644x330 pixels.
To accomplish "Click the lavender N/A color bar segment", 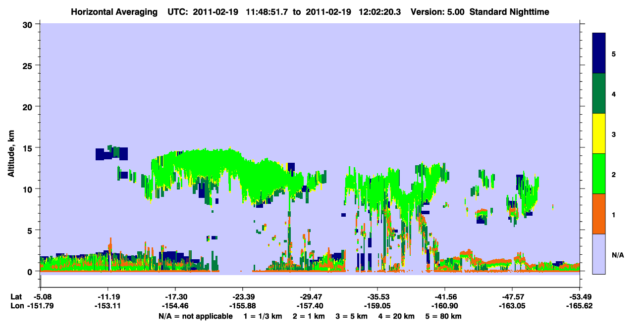I will [x=599, y=254].
